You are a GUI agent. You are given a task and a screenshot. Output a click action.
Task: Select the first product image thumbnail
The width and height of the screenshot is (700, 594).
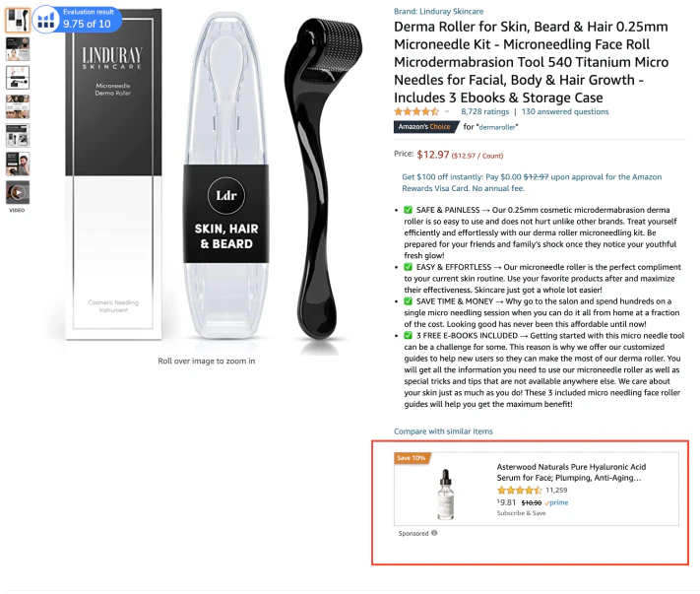coord(18,20)
